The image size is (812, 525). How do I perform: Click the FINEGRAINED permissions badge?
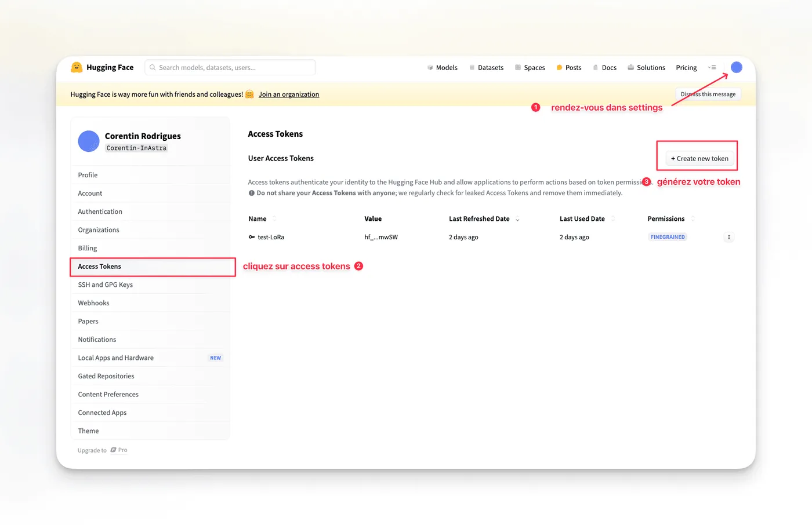click(668, 237)
